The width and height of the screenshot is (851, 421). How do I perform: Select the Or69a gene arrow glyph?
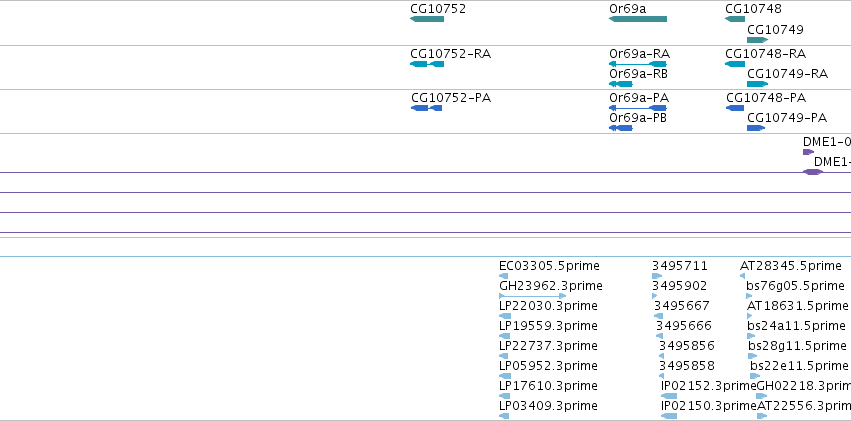(x=638, y=19)
